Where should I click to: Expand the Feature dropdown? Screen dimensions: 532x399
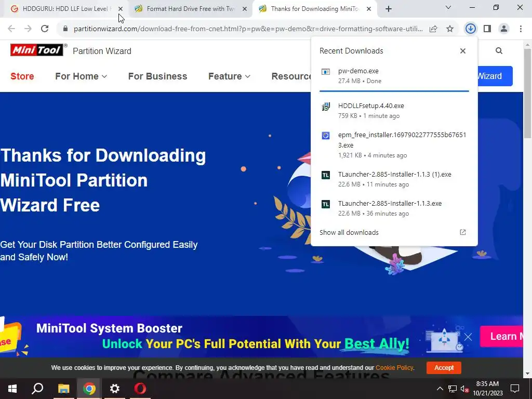click(229, 76)
